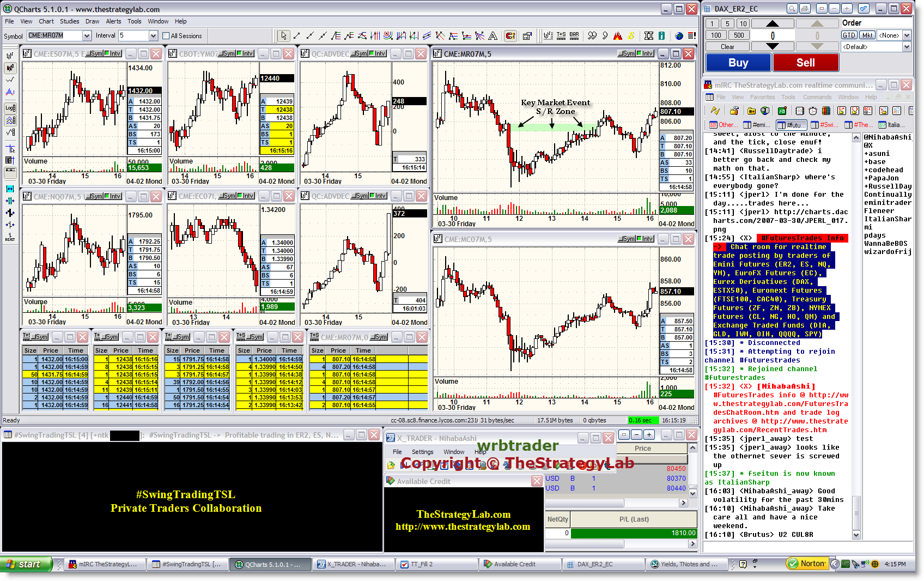Click the text annotation 'A' drawing tool
The width and height of the screenshot is (924, 581).
click(493, 36)
